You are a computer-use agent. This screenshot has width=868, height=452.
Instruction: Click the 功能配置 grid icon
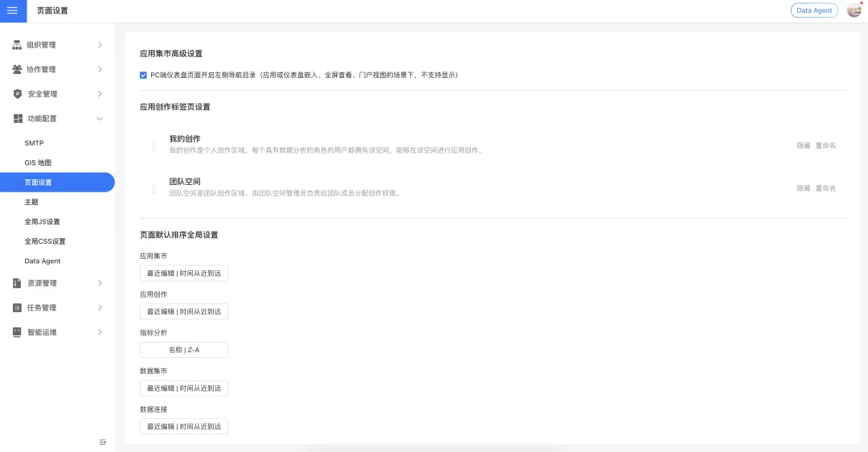pyautogui.click(x=18, y=118)
